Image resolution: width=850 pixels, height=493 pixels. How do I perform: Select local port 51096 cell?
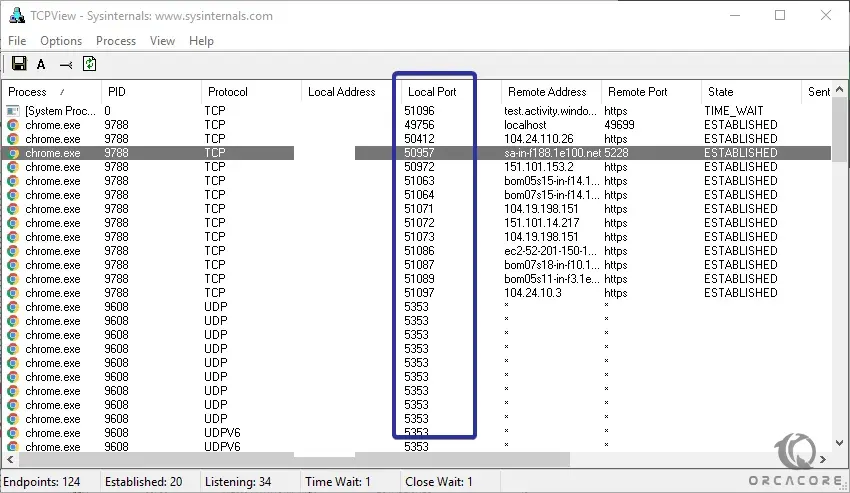click(x=419, y=111)
